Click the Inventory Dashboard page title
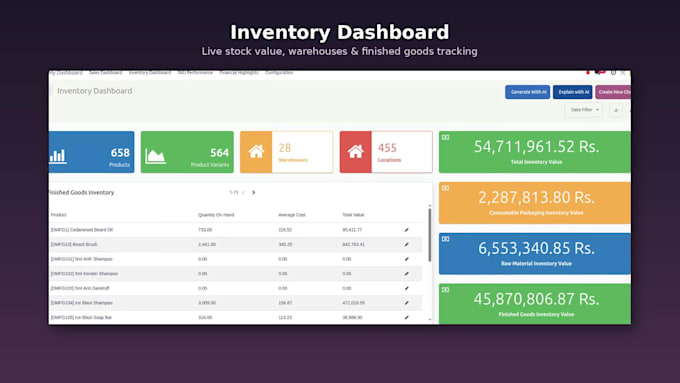This screenshot has width=680, height=383. click(x=95, y=91)
